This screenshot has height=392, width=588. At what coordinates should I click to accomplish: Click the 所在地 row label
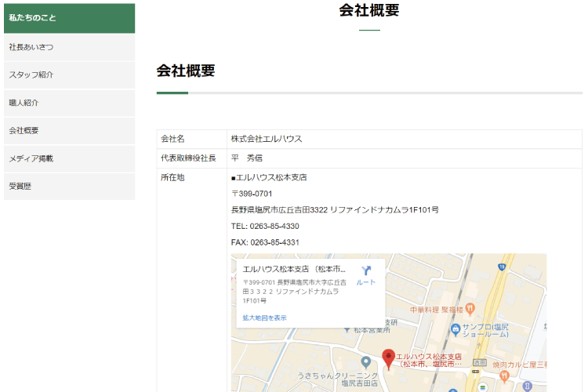[172, 177]
